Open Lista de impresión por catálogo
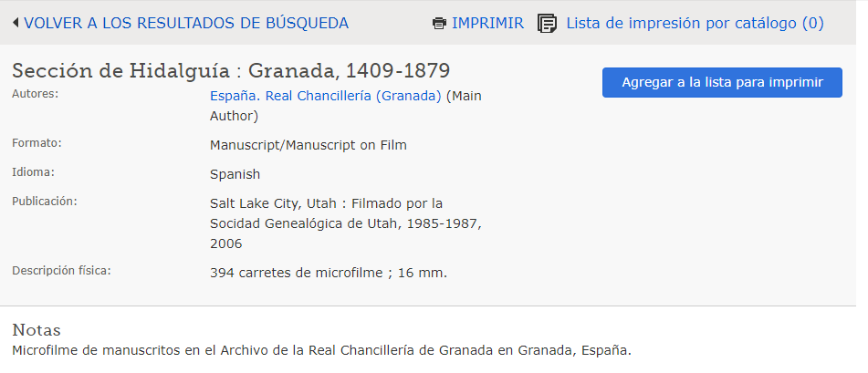868x373 pixels. pos(695,23)
